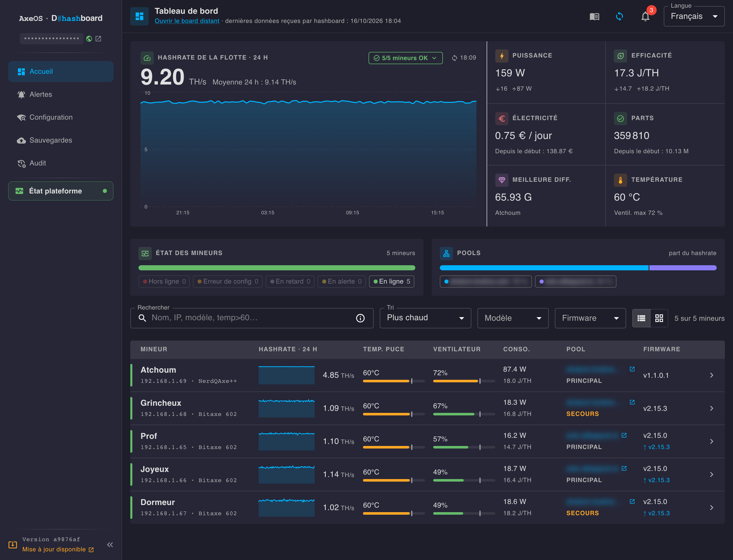Click the Puissance lightning icon
Image resolution: width=733 pixels, height=560 pixels.
[502, 56]
